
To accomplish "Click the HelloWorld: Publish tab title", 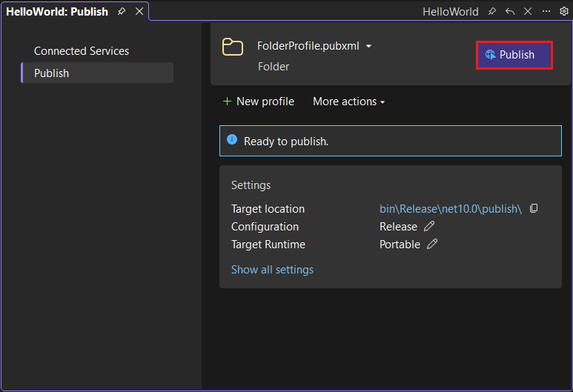I will (57, 12).
